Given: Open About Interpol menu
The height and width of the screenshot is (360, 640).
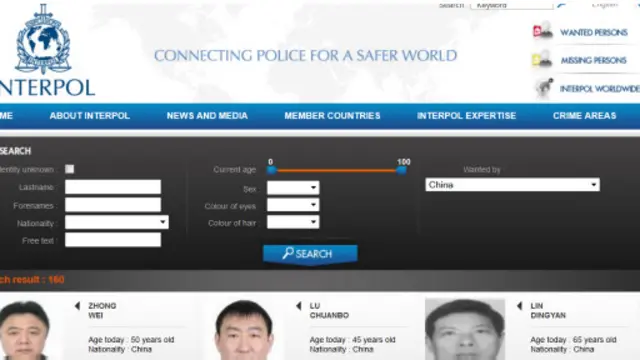Looking at the screenshot, I should pyautogui.click(x=90, y=116).
